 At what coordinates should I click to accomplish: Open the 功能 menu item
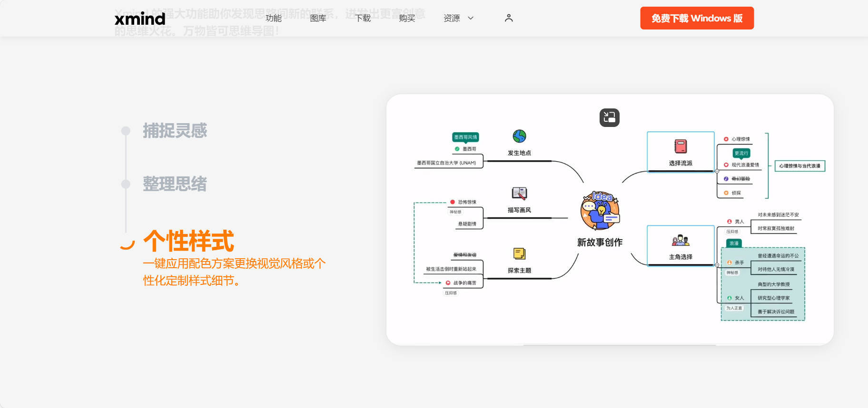click(x=274, y=18)
